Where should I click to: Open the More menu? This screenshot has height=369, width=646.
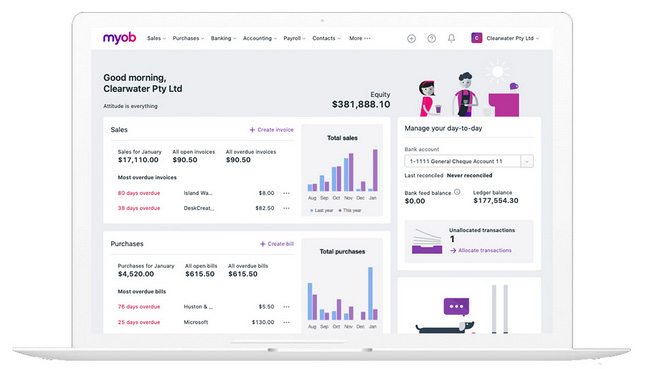tap(360, 38)
